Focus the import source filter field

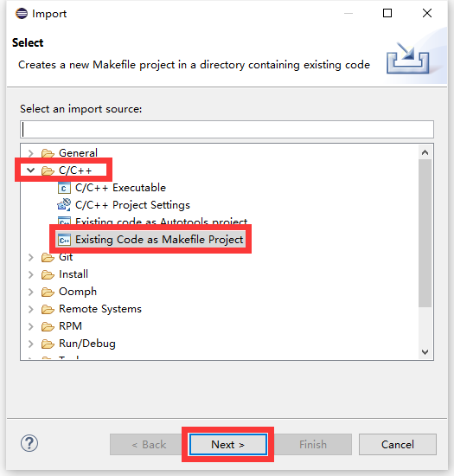coord(227,130)
